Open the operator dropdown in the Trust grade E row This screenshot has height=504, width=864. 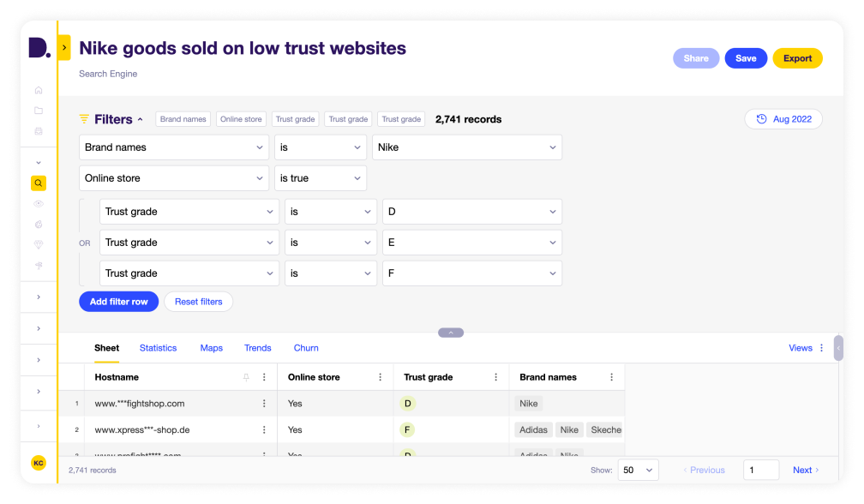(331, 243)
